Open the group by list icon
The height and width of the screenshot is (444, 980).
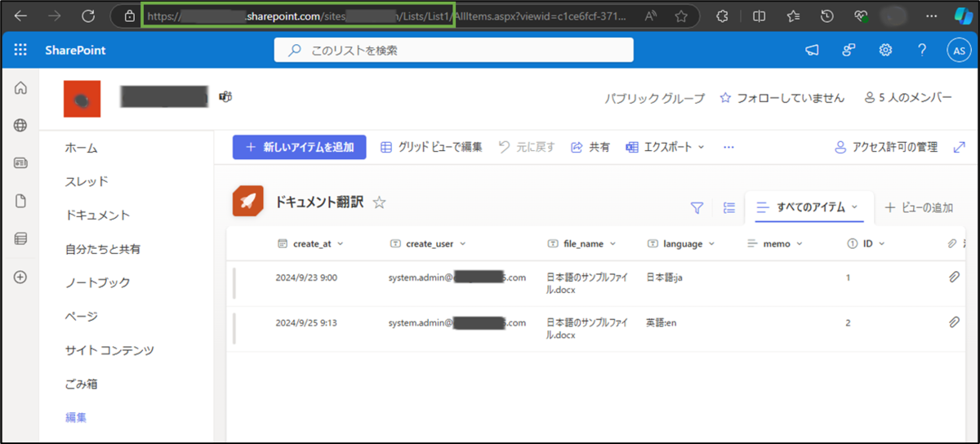[x=729, y=208]
